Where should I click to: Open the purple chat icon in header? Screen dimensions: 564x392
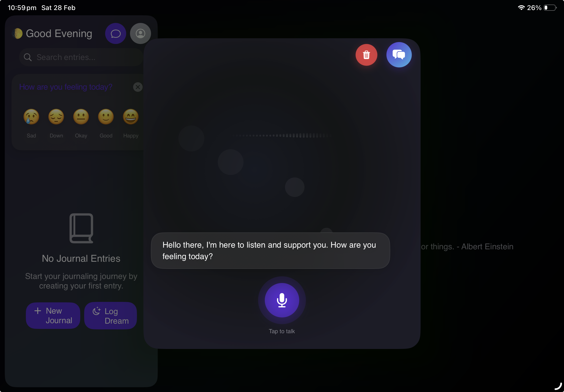(x=116, y=33)
